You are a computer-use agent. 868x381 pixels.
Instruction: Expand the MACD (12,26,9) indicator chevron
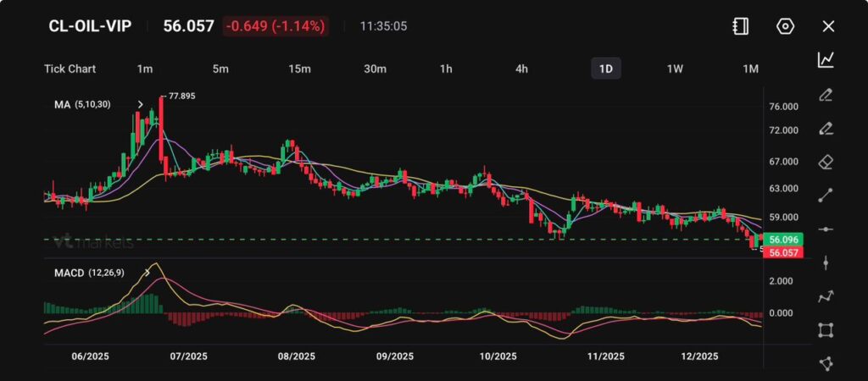[147, 273]
